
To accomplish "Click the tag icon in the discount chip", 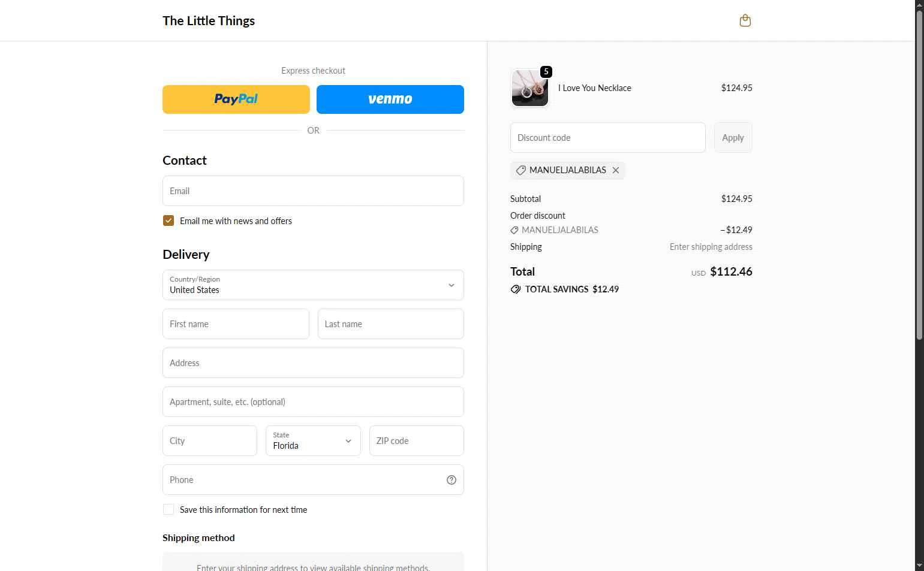I will coord(521,170).
